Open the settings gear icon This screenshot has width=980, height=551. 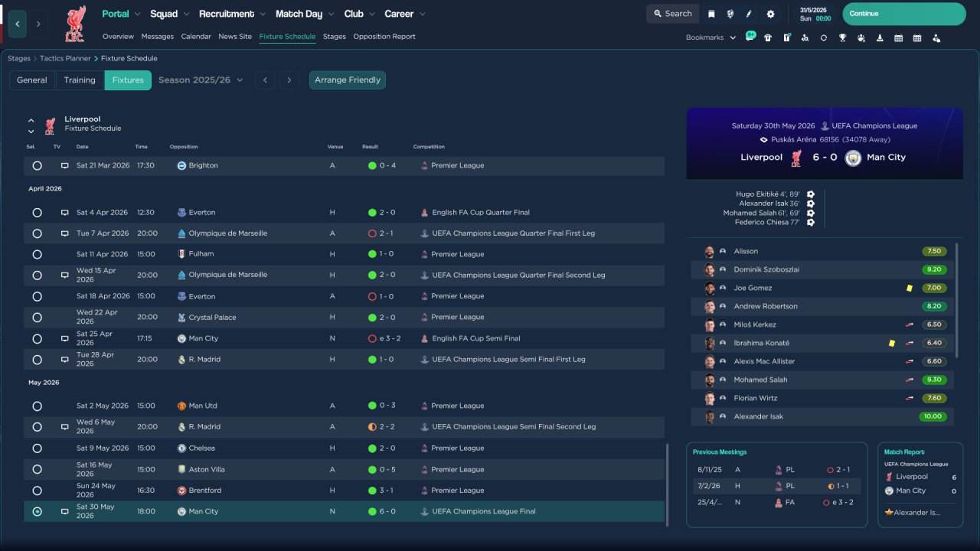770,14
